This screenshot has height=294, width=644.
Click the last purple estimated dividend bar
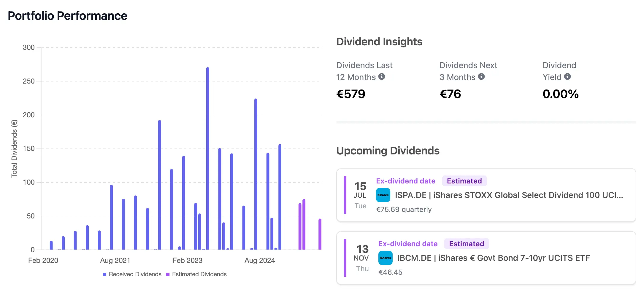click(320, 234)
